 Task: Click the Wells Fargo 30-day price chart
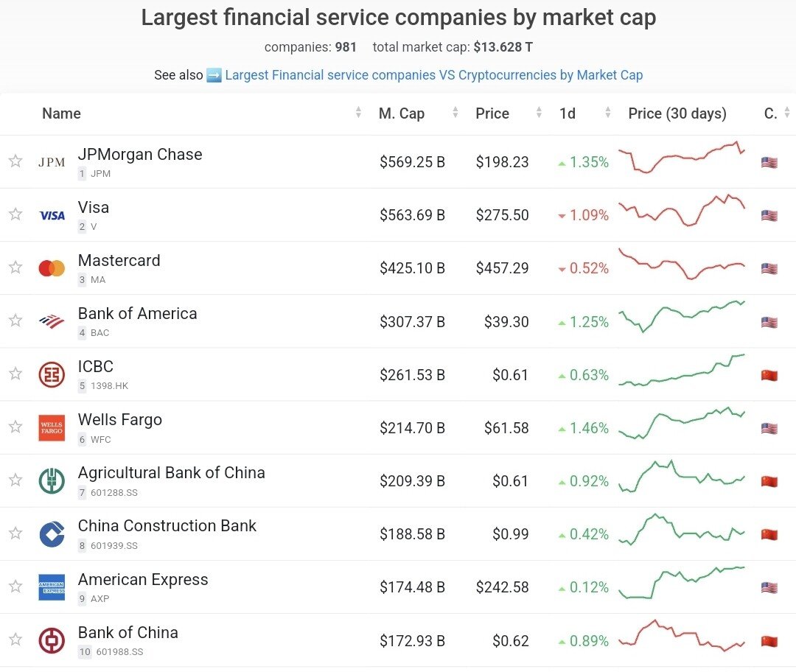click(682, 424)
